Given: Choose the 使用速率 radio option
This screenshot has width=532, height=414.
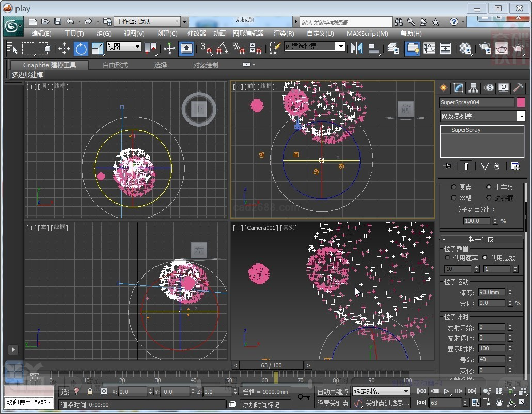Looking at the screenshot, I should pyautogui.click(x=447, y=258).
